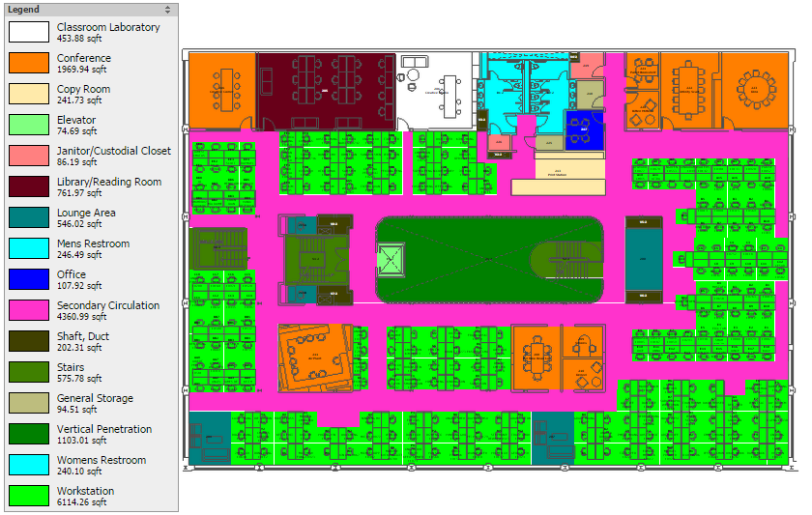Image resolution: width=812 pixels, height=515 pixels.
Task: Click the 1969.94 sqft area value
Action: (82, 69)
